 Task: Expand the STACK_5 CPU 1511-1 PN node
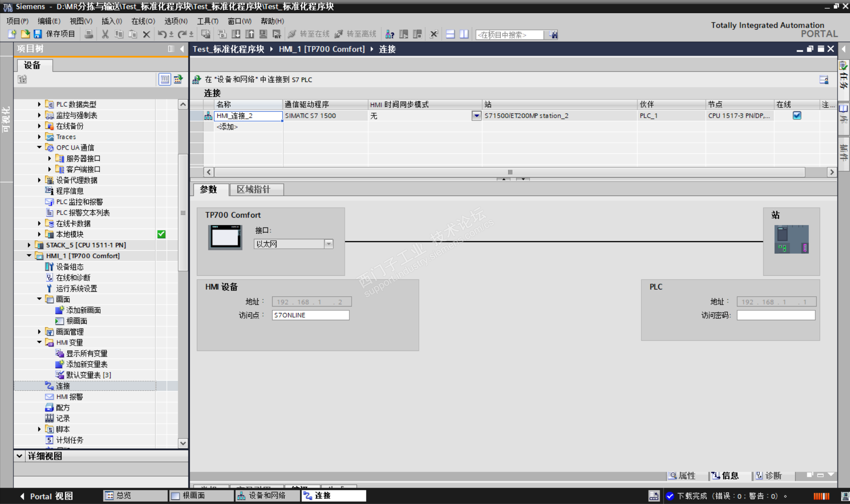click(29, 245)
